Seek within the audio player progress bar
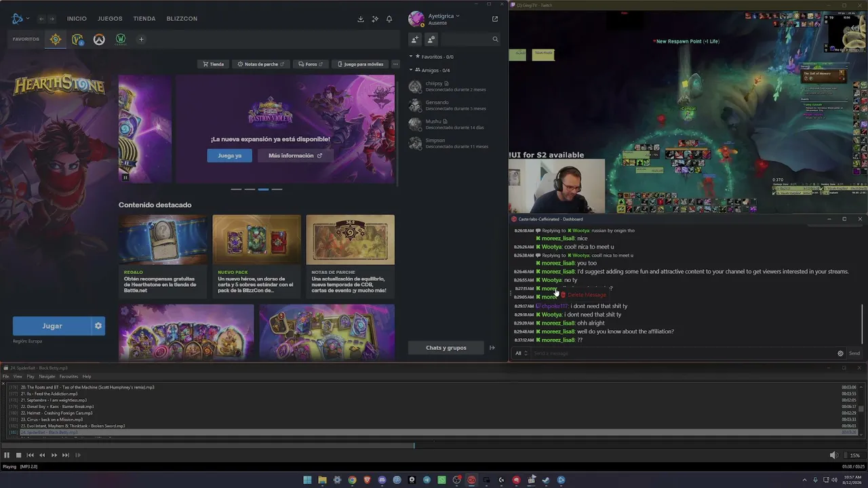868x488 pixels. (x=434, y=445)
